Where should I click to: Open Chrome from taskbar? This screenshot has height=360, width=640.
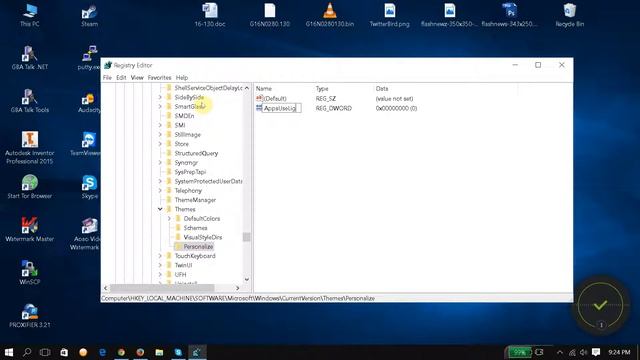121,352
